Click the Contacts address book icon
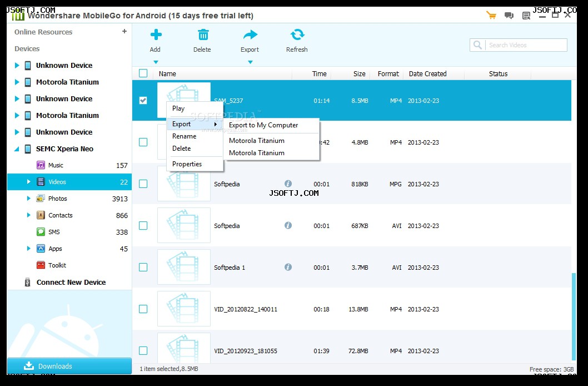 (41, 215)
